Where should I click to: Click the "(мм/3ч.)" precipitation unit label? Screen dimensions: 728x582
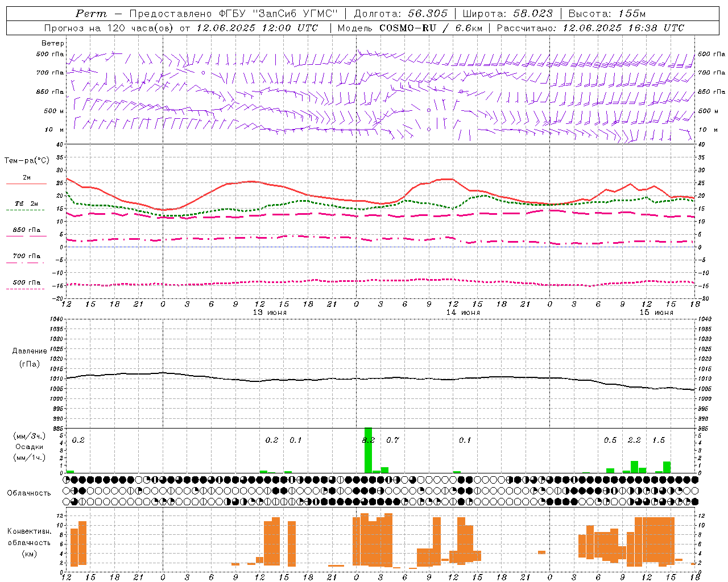click(30, 436)
